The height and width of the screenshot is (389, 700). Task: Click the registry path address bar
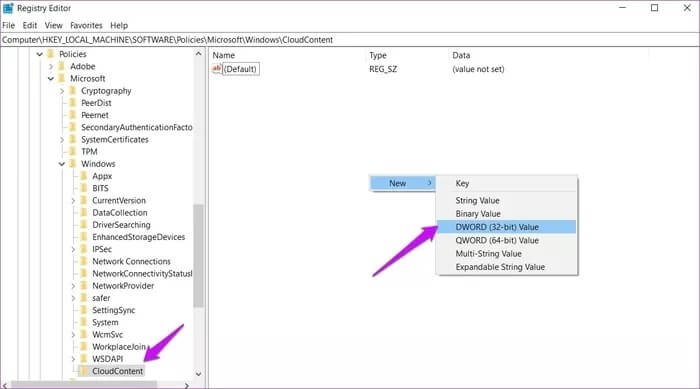click(x=350, y=40)
